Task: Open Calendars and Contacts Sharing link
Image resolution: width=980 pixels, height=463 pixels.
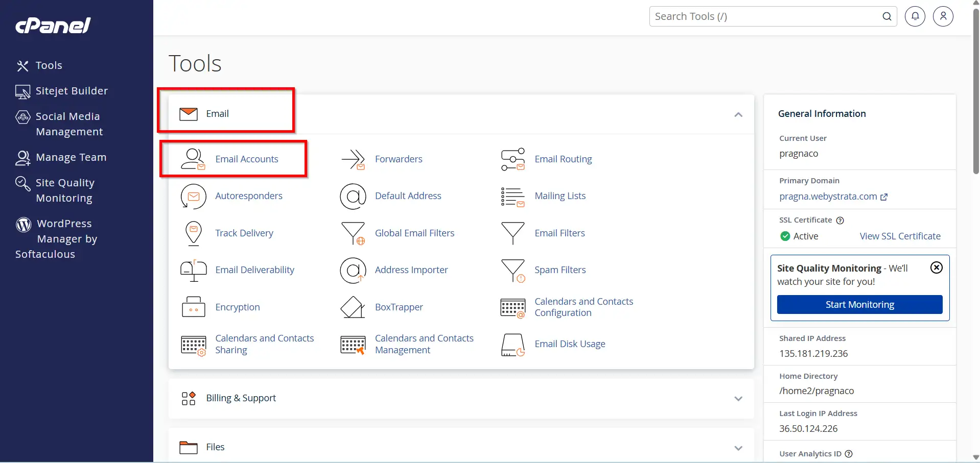Action: 264,344
